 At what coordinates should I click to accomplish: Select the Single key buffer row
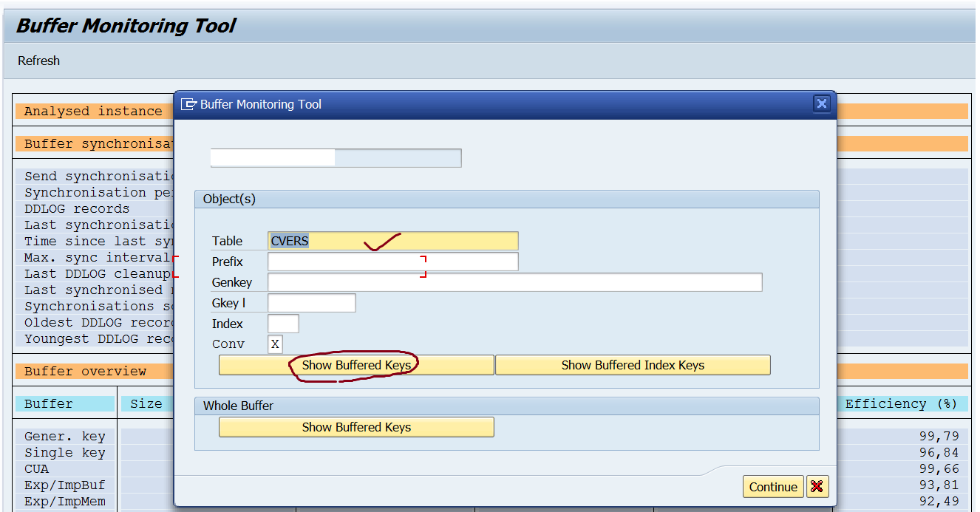pos(65,452)
